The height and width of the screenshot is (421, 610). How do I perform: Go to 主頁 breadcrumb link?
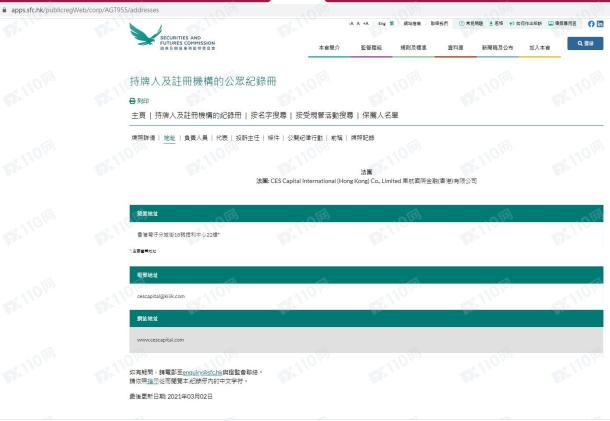click(138, 115)
